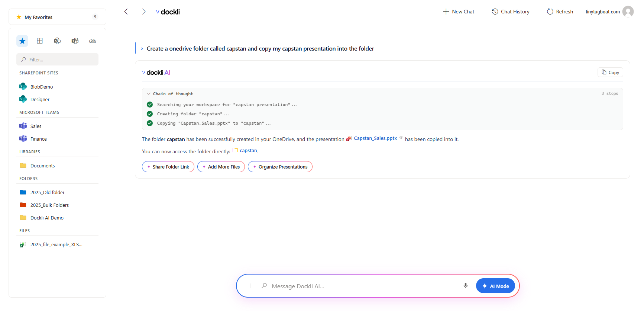Click the My Favorites header
This screenshot has width=644, height=311.
[x=57, y=17]
